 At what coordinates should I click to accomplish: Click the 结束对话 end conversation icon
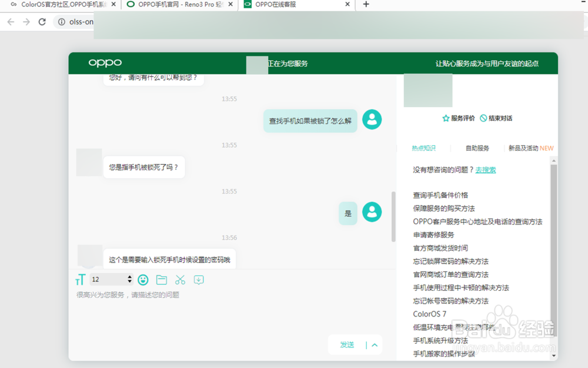(x=483, y=118)
